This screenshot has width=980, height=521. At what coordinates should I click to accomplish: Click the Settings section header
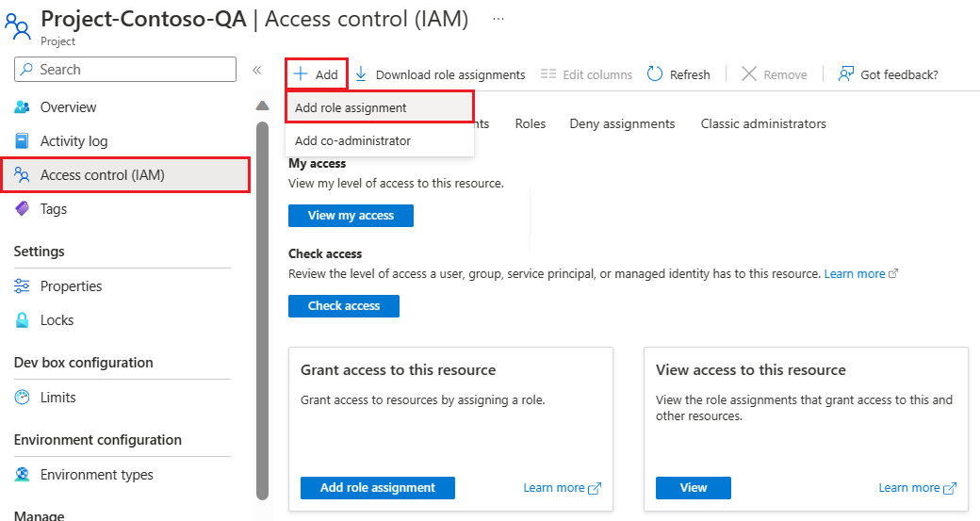pyautogui.click(x=39, y=252)
